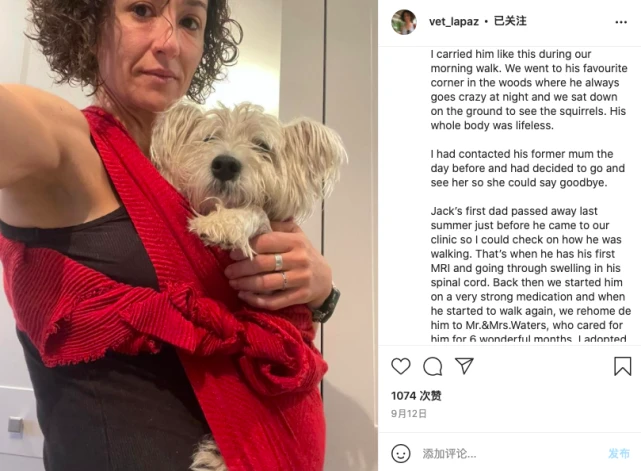Image resolution: width=641 pixels, height=471 pixels.
Task: Share post with paper plane icon
Action: (464, 366)
